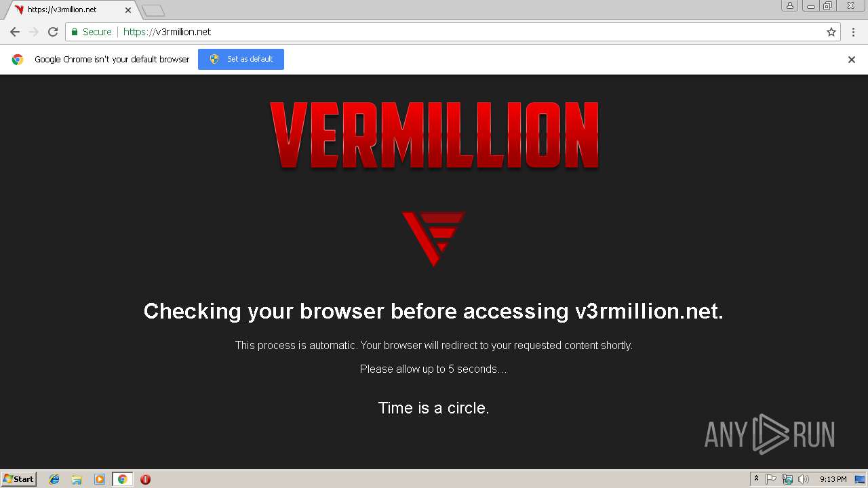868x488 pixels.
Task: Bookmark this page with star icon
Action: click(831, 32)
